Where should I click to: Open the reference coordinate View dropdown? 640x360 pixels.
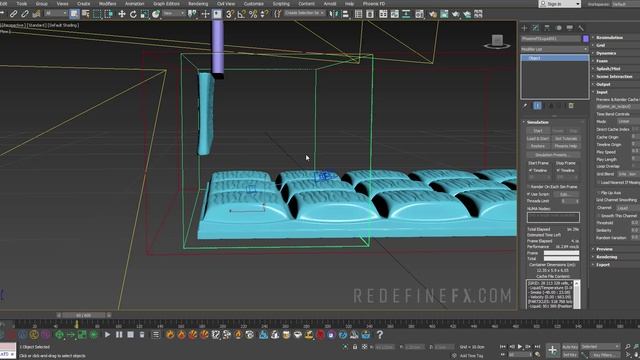pos(173,14)
